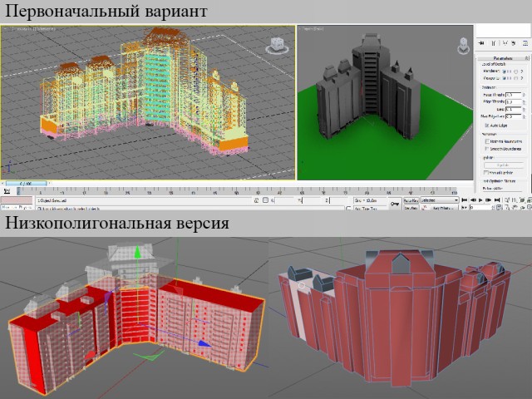This screenshot has width=532, height=399.
Task: Click Zoom All viewport navigation icon
Action: tap(515, 200)
